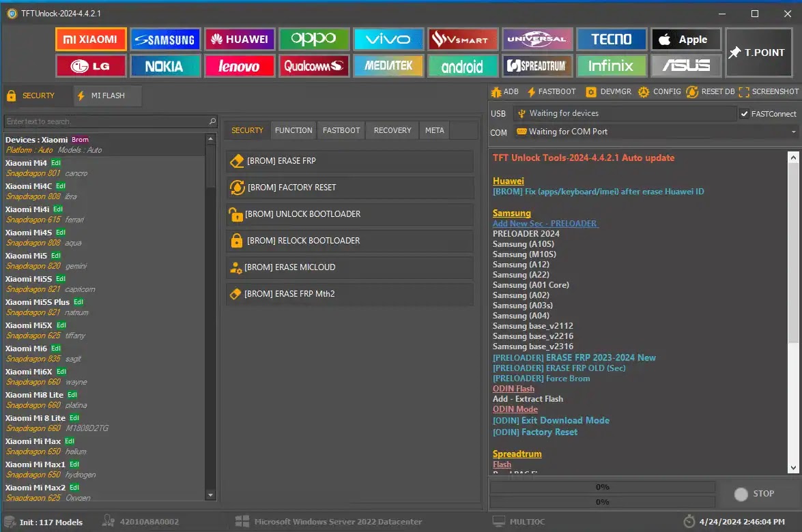Screen dimensions: 802x532
Task: Select the Apple brand button
Action: [x=685, y=40]
